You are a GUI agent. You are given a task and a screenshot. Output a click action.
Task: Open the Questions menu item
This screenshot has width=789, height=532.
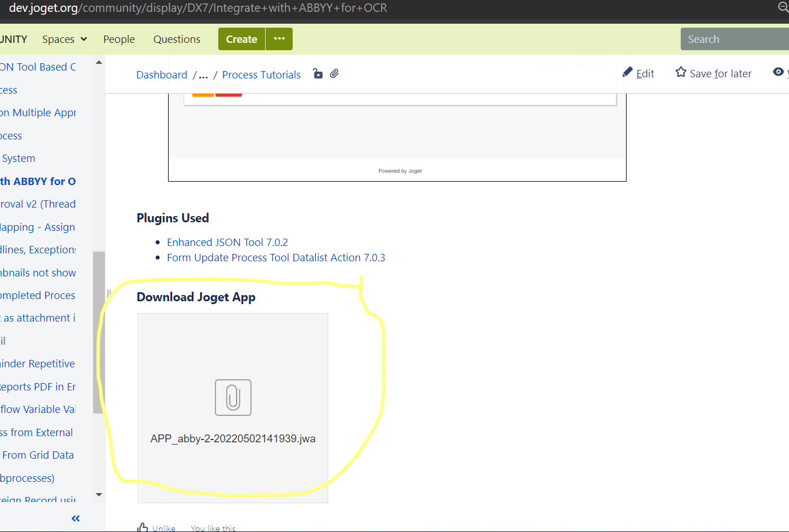(177, 39)
